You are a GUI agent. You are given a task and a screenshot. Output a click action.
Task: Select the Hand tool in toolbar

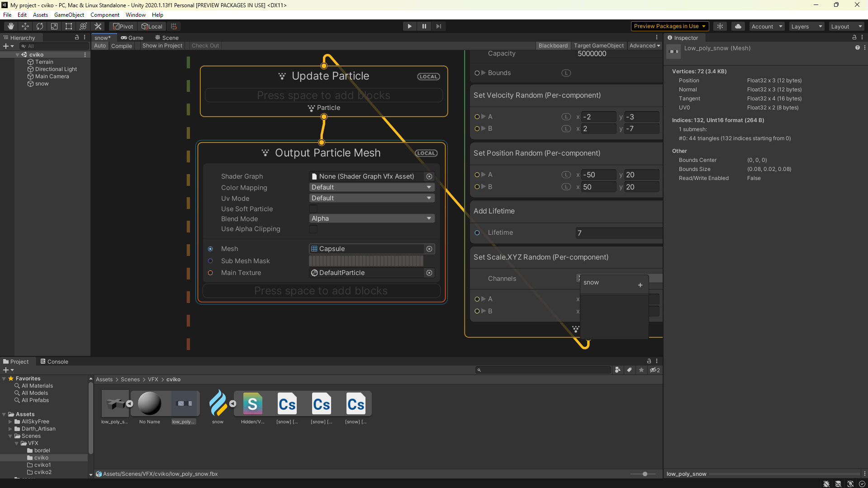point(11,26)
